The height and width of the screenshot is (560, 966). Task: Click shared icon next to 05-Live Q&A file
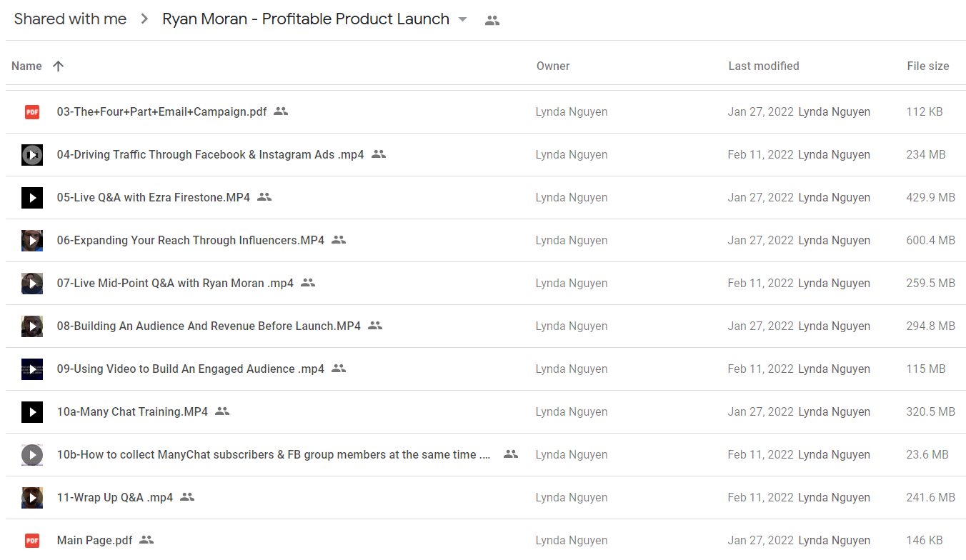pyautogui.click(x=264, y=197)
